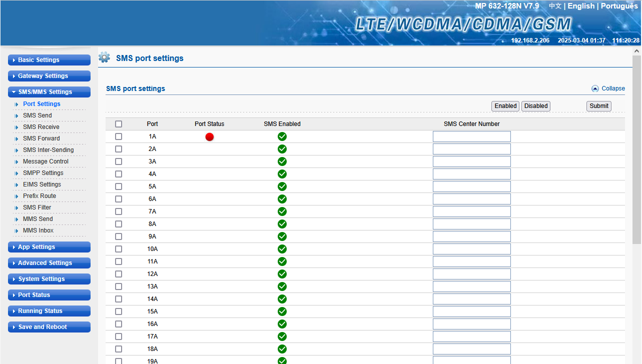Click the Disabled button

click(535, 106)
